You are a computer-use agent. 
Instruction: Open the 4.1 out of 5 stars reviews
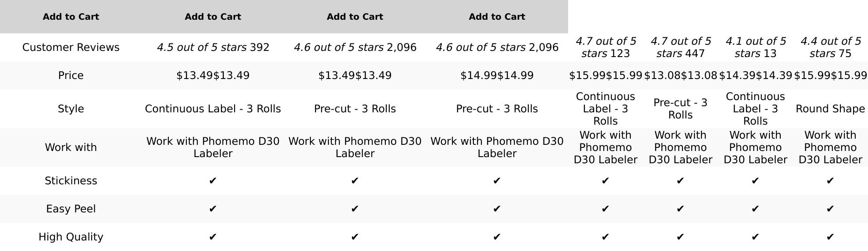pyautogui.click(x=755, y=47)
